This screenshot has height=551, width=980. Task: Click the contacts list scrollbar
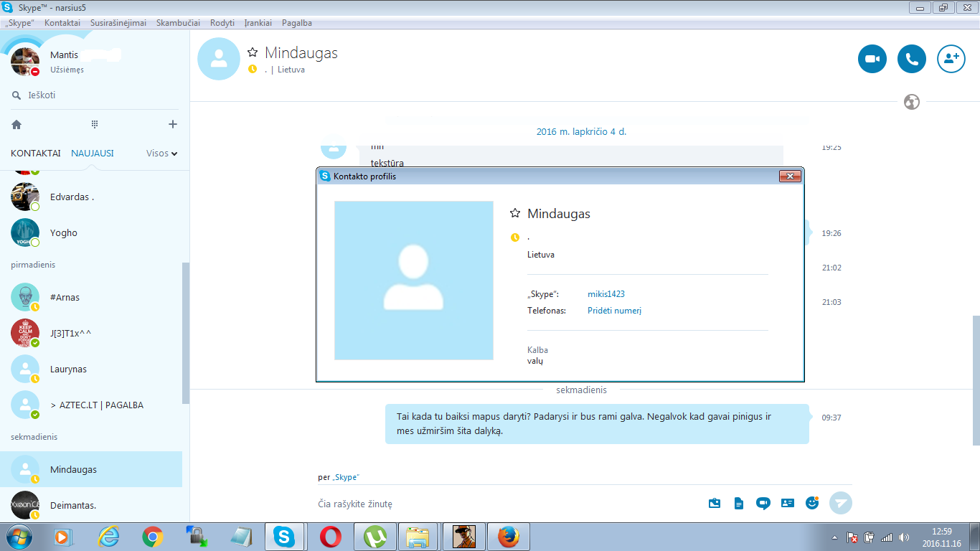186,333
